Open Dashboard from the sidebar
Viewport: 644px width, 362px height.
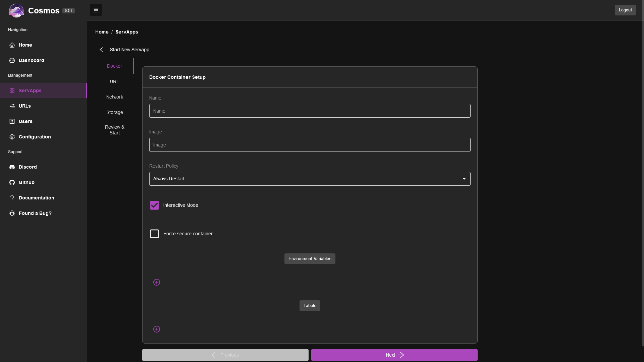point(43,60)
